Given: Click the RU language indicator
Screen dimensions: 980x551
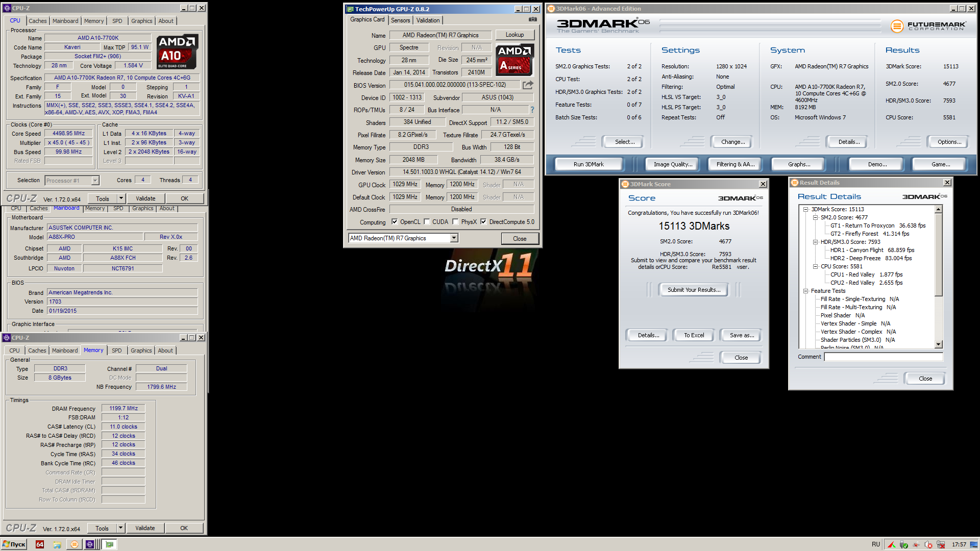Looking at the screenshot, I should pyautogui.click(x=876, y=544).
